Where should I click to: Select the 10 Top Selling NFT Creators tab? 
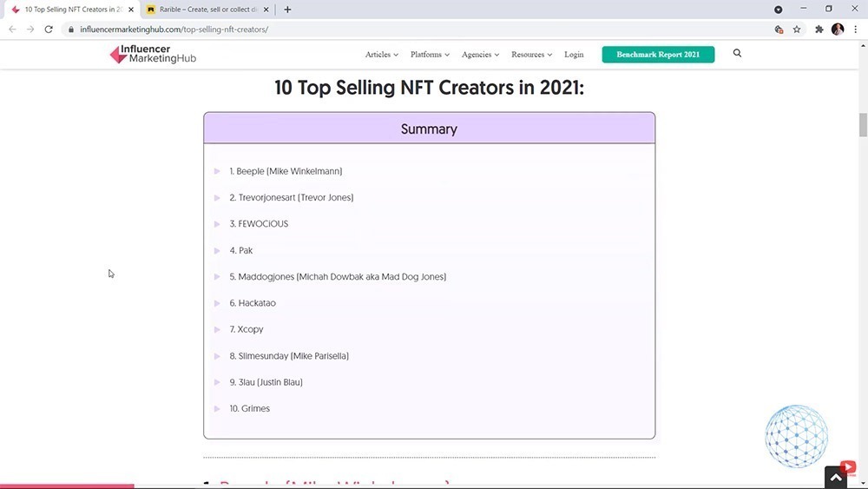click(x=73, y=10)
